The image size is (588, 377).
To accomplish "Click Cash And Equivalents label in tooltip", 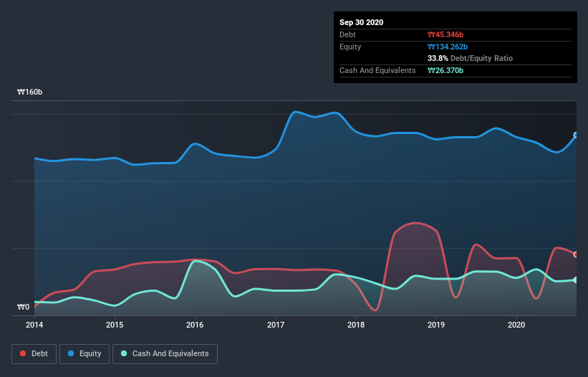I will [x=377, y=70].
